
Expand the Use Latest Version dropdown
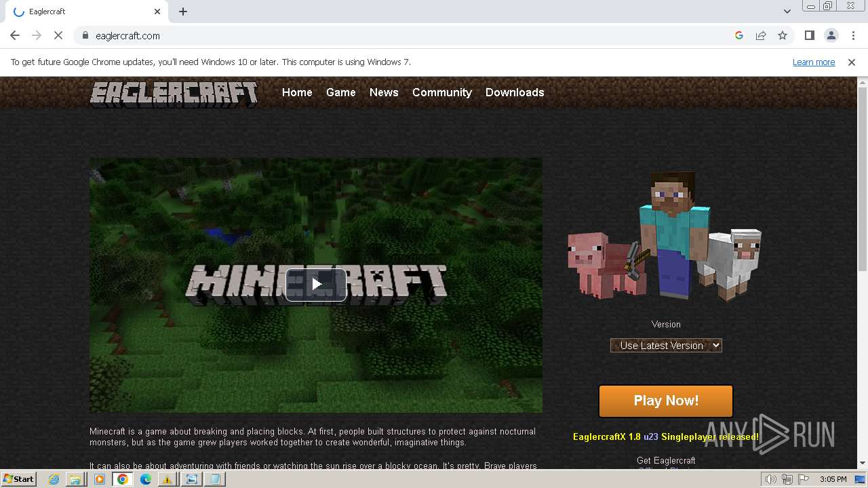[x=666, y=345]
